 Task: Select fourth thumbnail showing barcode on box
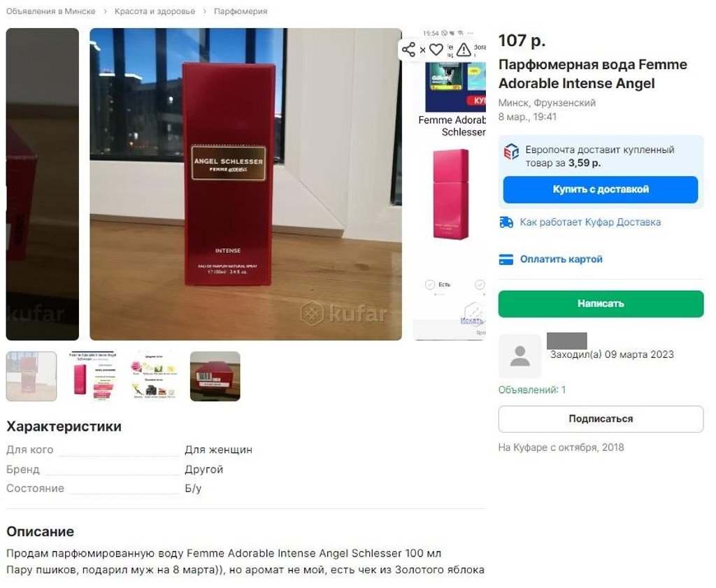tap(215, 376)
